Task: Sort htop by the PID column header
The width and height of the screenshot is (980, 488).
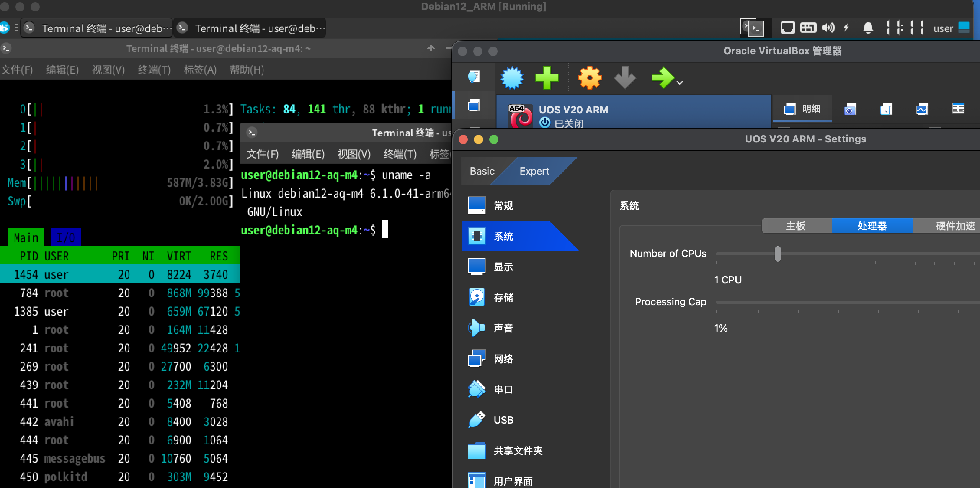Action: pos(29,256)
